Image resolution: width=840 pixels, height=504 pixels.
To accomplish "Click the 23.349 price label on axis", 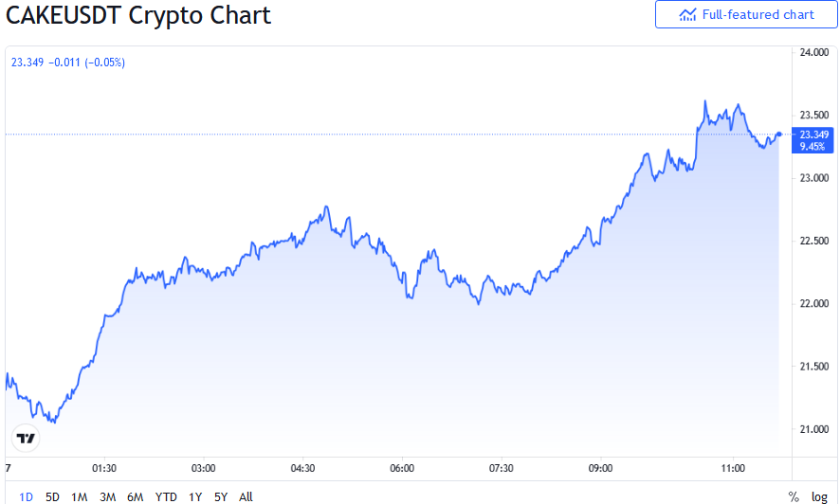I will click(x=815, y=135).
